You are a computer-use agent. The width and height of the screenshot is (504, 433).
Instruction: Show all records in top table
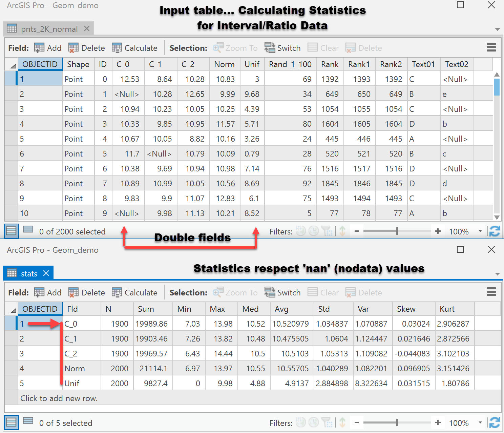[x=11, y=231]
